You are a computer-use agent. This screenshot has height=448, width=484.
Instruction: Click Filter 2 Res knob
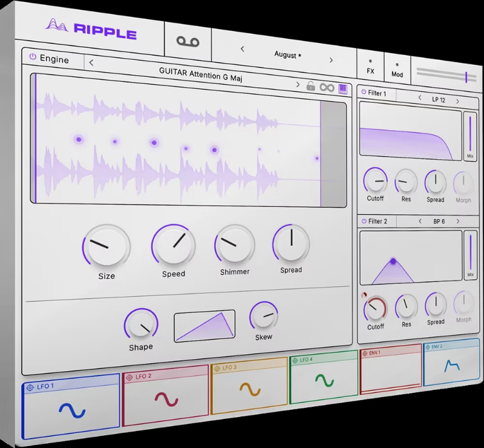coord(406,307)
